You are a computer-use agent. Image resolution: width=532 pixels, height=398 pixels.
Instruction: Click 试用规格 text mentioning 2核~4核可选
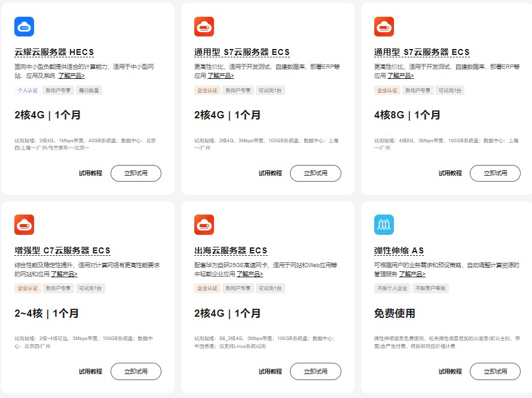point(84,342)
